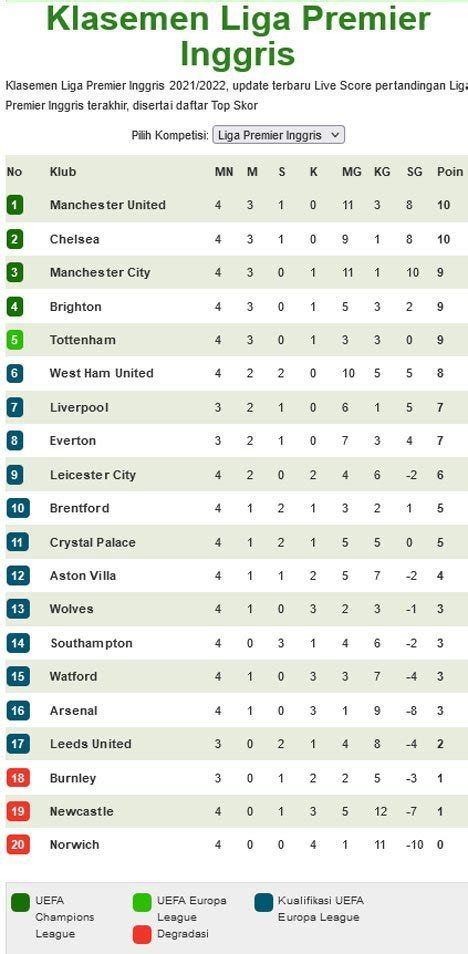Click the red Degradasi legend swatch
The width and height of the screenshot is (468, 954).
pyautogui.click(x=142, y=935)
